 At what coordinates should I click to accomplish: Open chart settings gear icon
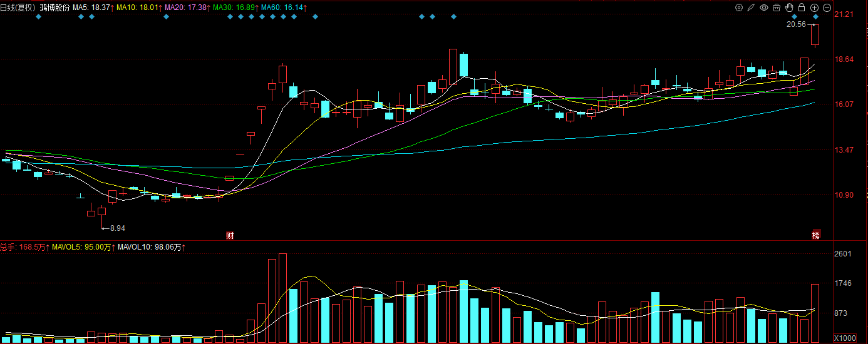pos(739,8)
